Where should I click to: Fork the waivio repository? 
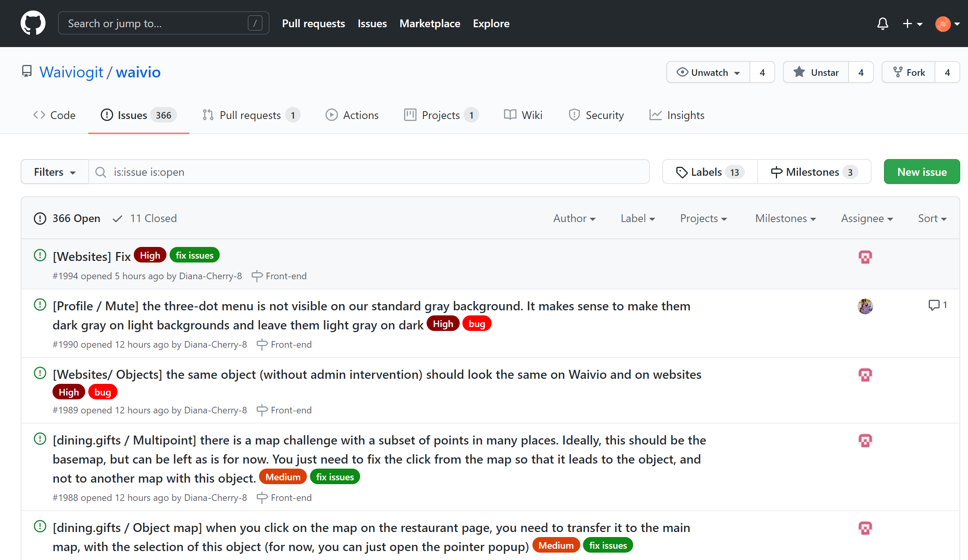tap(908, 72)
